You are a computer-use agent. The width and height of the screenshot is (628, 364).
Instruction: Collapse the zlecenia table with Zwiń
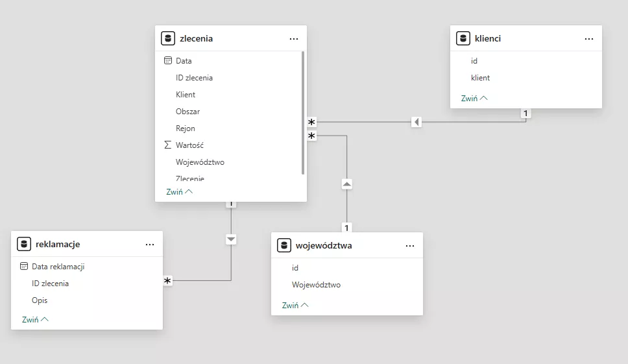(x=179, y=192)
